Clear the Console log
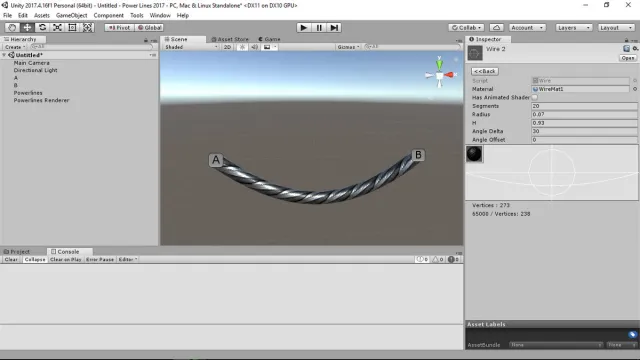 [11, 260]
